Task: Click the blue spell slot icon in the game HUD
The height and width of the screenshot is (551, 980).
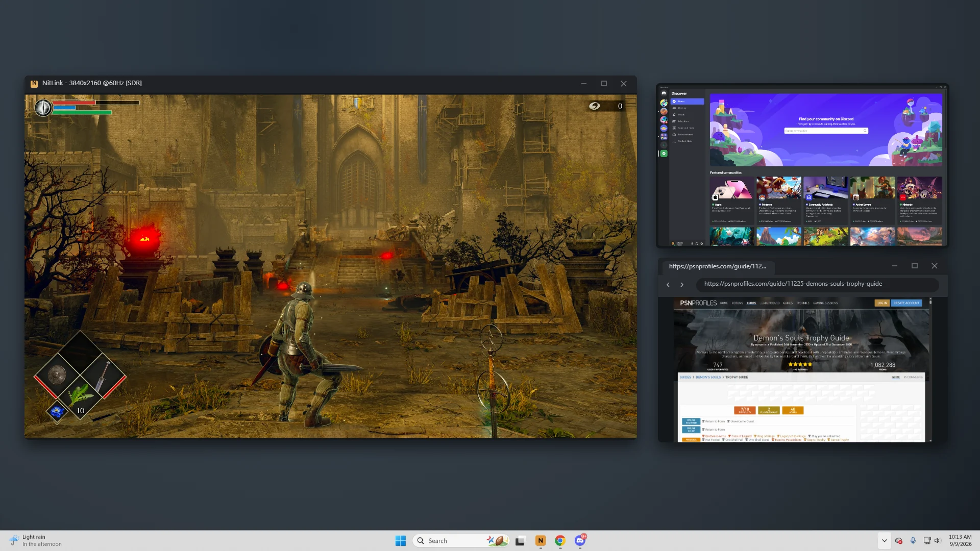Action: [57, 412]
